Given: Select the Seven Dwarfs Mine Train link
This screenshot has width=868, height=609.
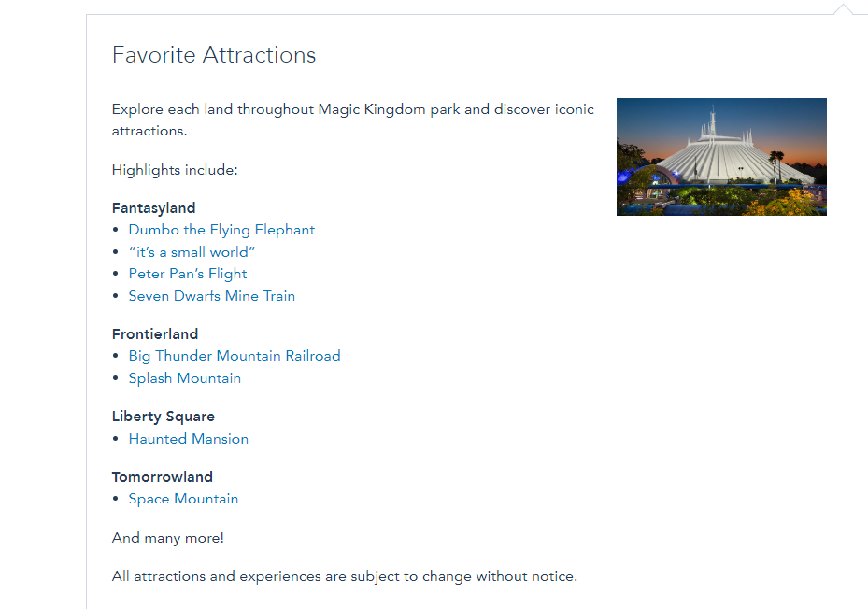Looking at the screenshot, I should click(212, 296).
